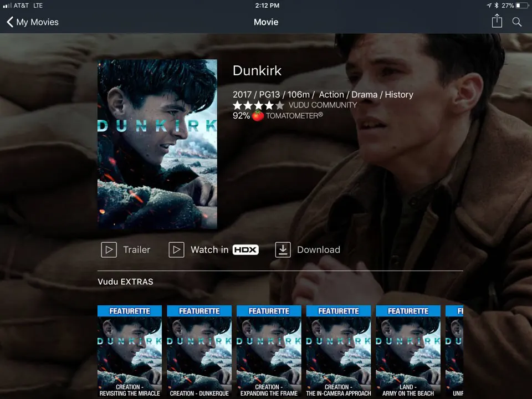Tap the Movie header title
The image size is (532, 399).
click(x=266, y=22)
